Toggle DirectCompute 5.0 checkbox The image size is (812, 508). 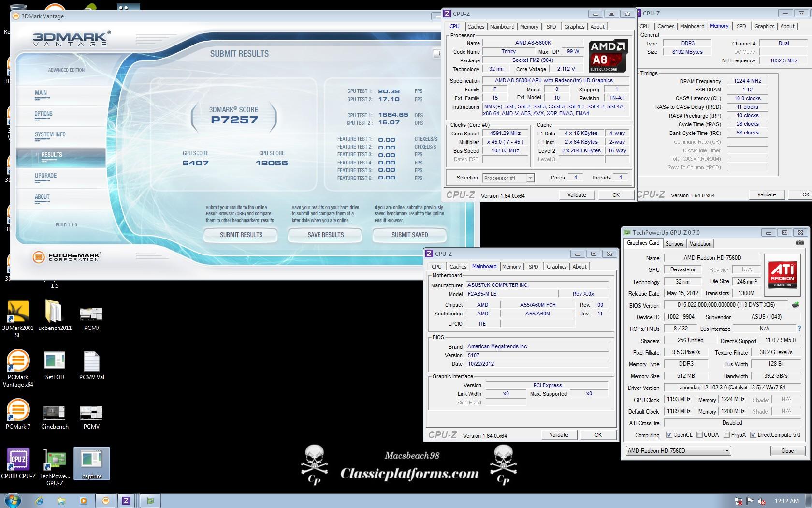(753, 435)
